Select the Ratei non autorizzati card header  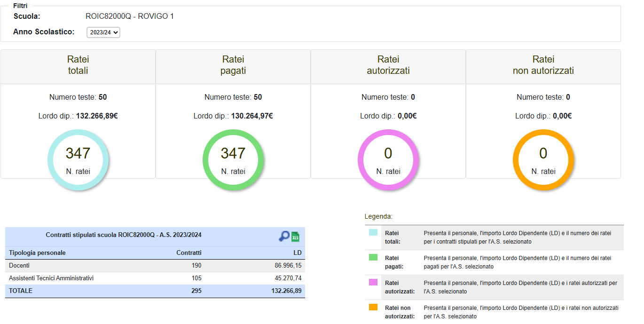543,65
